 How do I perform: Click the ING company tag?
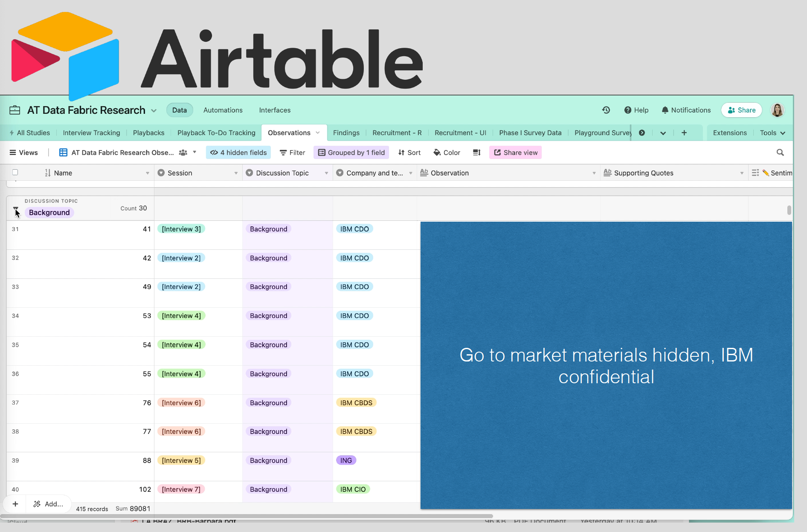coord(346,460)
